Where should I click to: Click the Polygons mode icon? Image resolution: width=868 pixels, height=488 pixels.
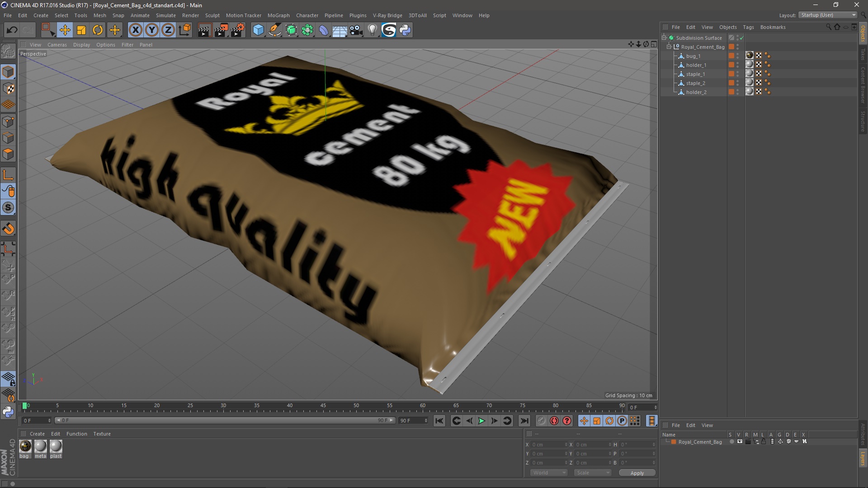coord(8,154)
